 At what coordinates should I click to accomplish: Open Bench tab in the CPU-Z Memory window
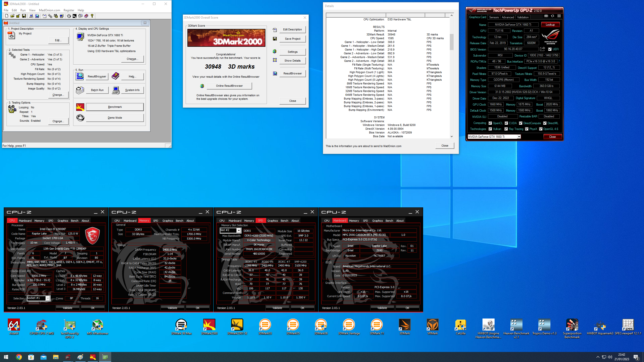point(179,221)
